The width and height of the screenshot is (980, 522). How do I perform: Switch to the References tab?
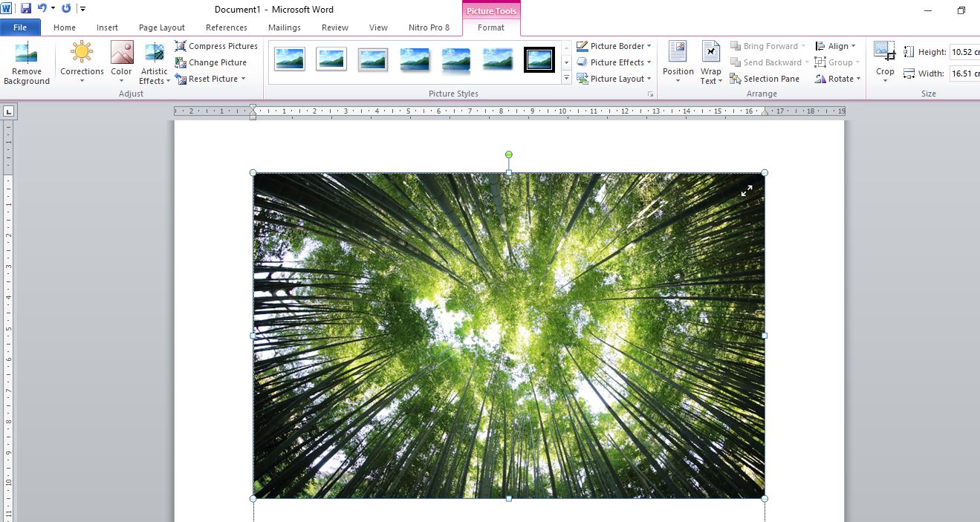tap(227, 27)
